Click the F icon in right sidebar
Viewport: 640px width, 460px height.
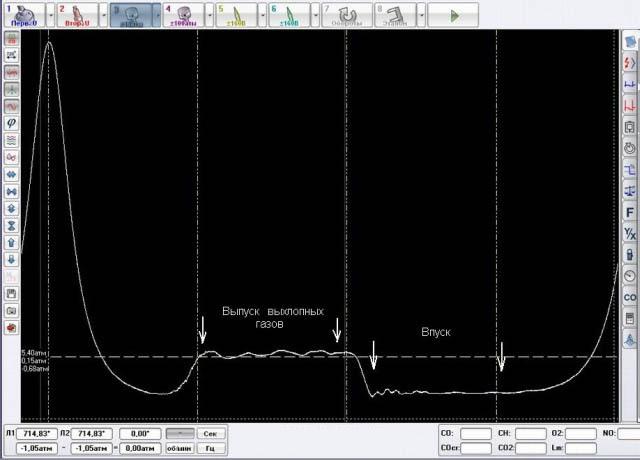tap(630, 212)
